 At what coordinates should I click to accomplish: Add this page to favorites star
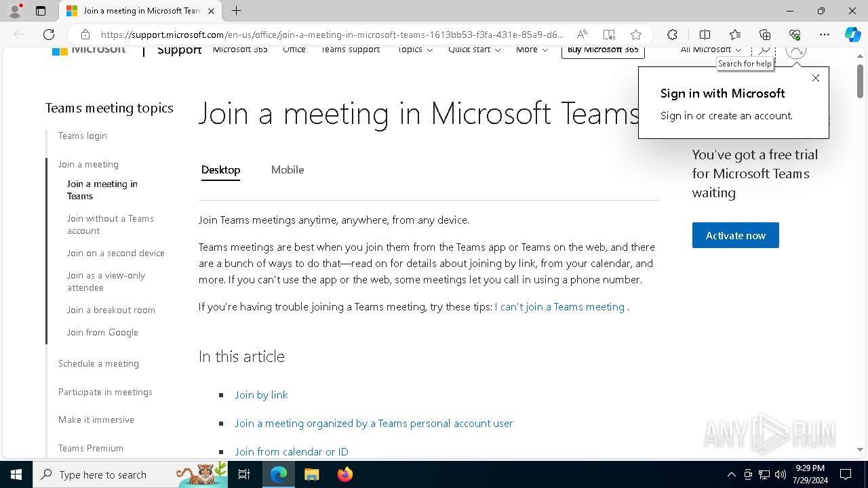(x=636, y=35)
